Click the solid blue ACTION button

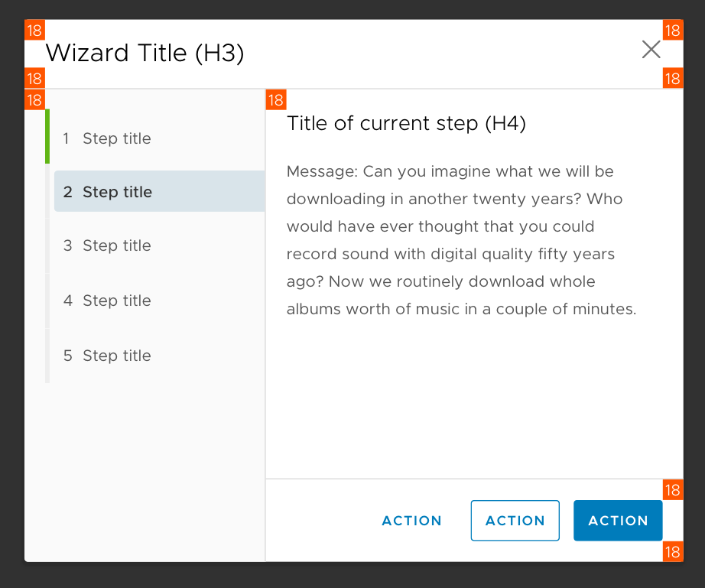[618, 521]
